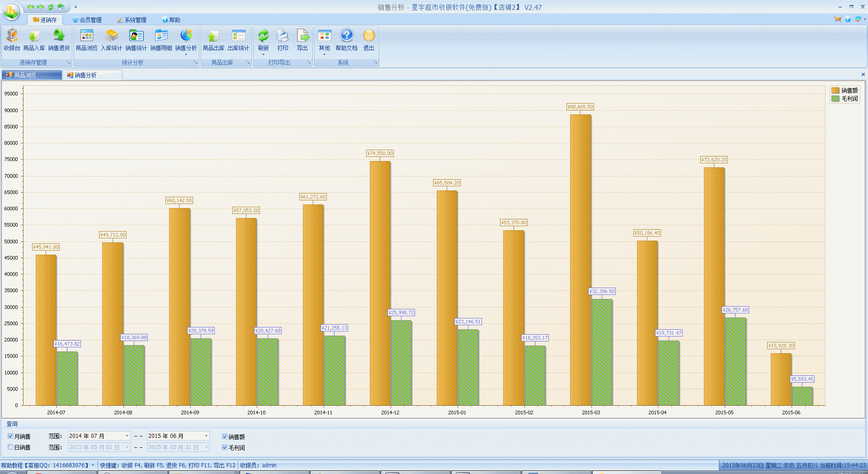Click the green forward arrow in quick toolbar
The width and height of the screenshot is (868, 474).
coord(41,7)
